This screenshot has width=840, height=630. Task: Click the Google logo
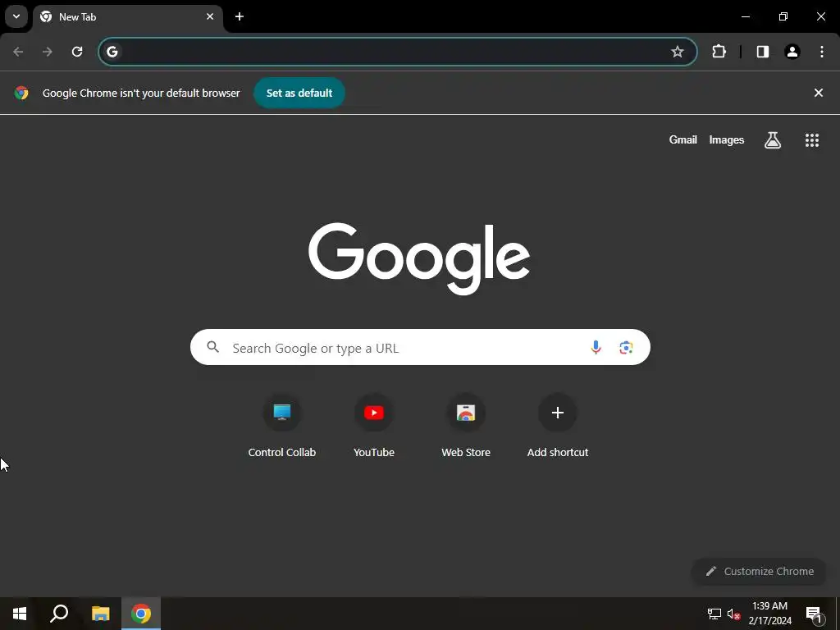[419, 258]
